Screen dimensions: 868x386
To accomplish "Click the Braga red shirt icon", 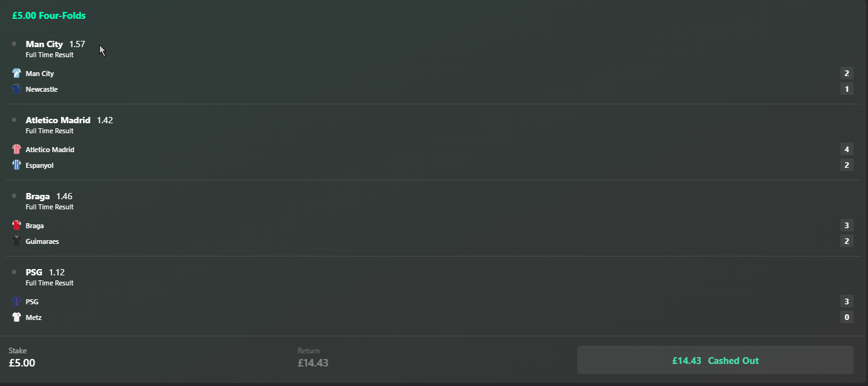I will click(x=16, y=226).
